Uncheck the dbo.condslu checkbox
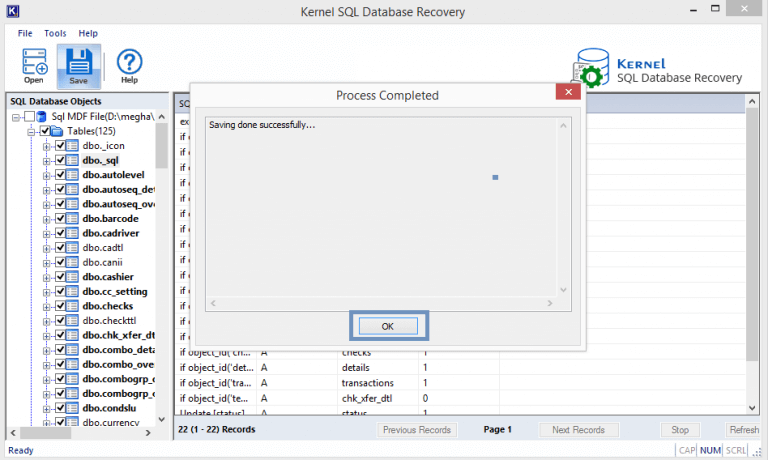Viewport: 768px width, 460px height. (60, 408)
